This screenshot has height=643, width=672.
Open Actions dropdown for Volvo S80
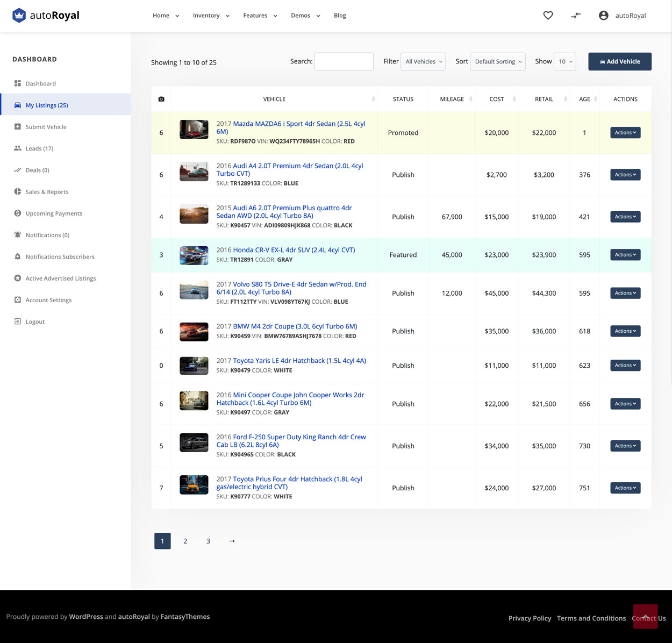(625, 293)
